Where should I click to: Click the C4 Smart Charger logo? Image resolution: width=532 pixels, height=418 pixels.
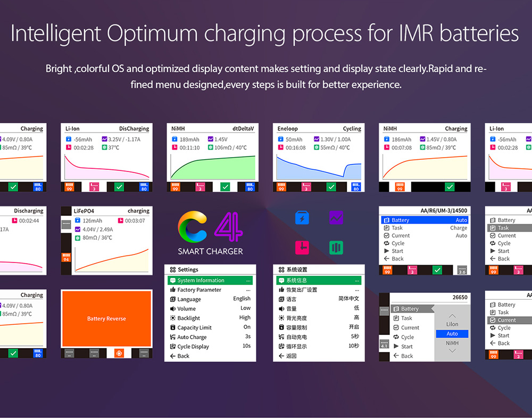tap(210, 233)
